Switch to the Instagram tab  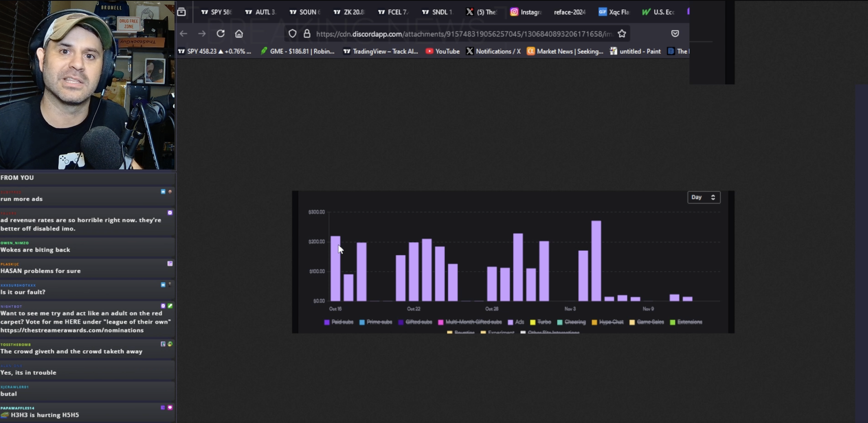click(526, 12)
